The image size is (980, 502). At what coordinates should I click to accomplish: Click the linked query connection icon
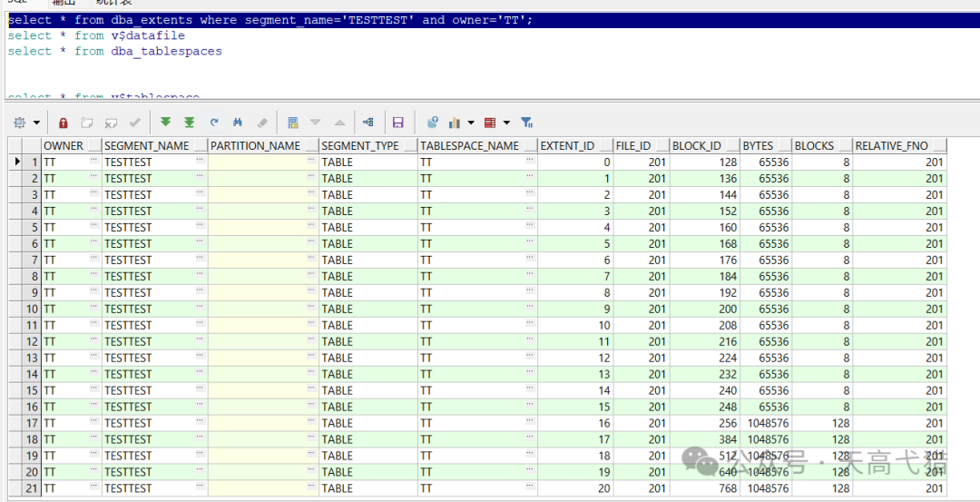click(x=368, y=123)
